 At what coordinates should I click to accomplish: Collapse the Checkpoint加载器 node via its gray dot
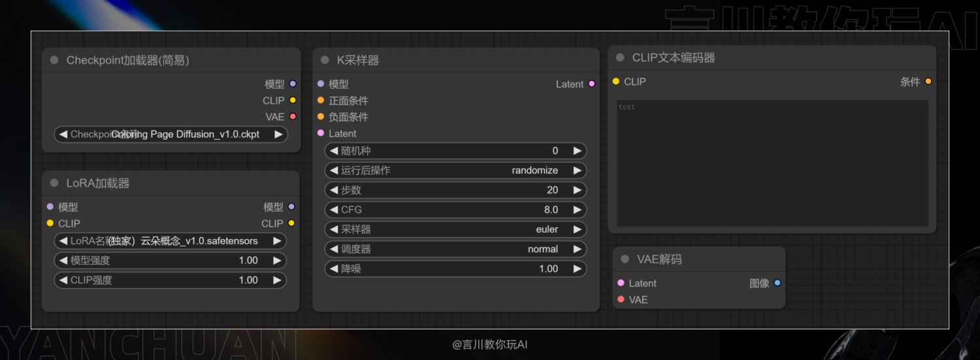pos(54,60)
